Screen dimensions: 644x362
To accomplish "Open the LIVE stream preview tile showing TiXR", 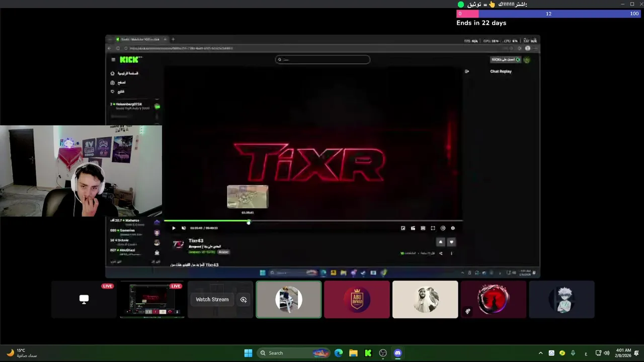I will (x=152, y=300).
